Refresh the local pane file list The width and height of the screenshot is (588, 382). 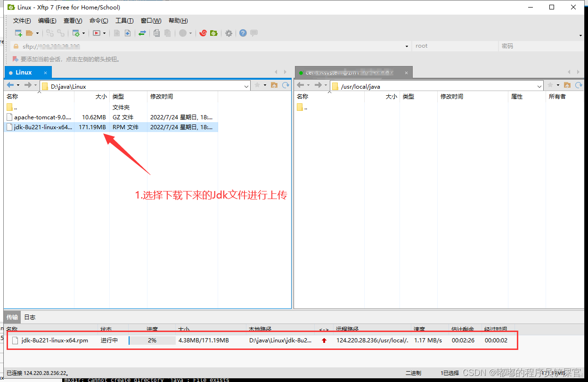tap(286, 85)
